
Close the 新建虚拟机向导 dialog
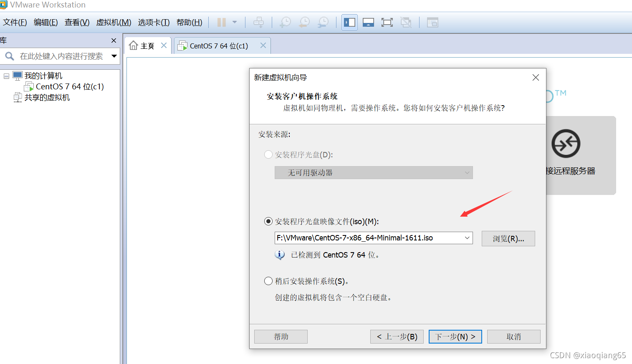[536, 77]
